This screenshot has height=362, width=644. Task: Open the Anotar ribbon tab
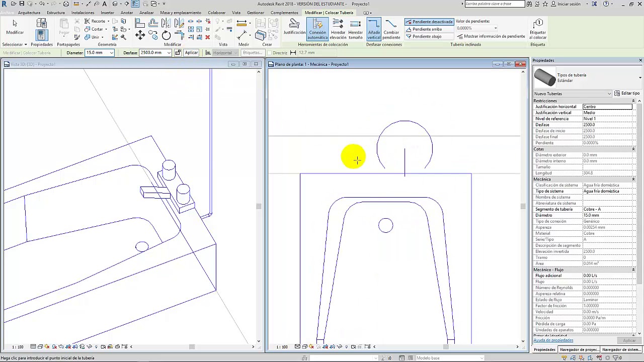click(x=127, y=13)
